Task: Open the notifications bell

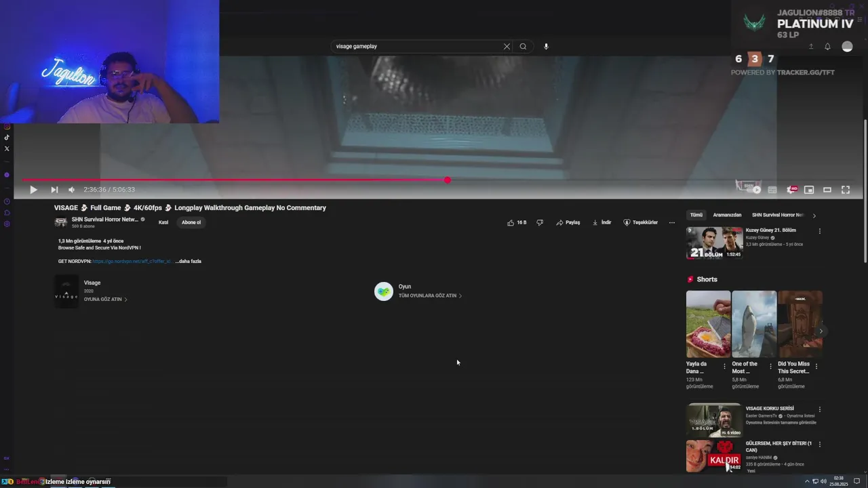Action: click(x=827, y=47)
